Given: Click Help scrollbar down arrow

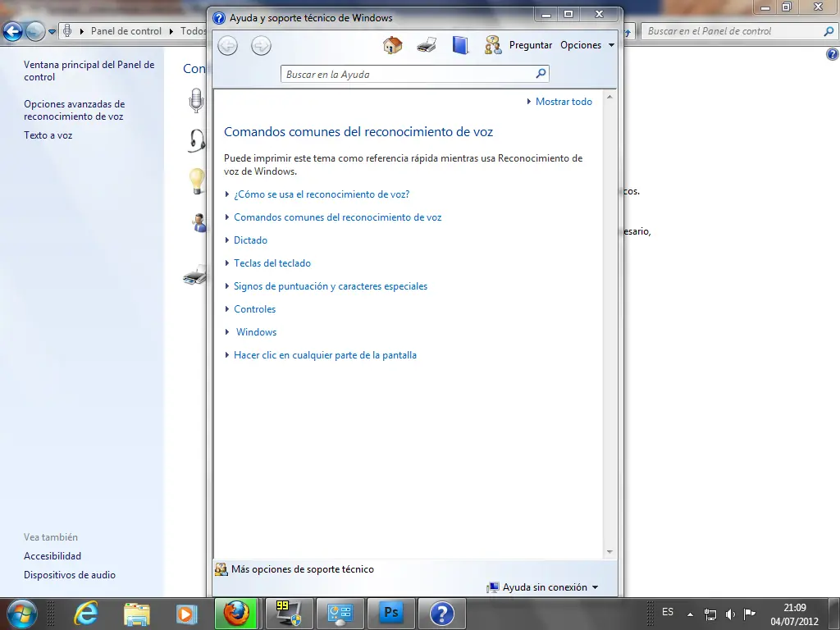Looking at the screenshot, I should pos(609,552).
